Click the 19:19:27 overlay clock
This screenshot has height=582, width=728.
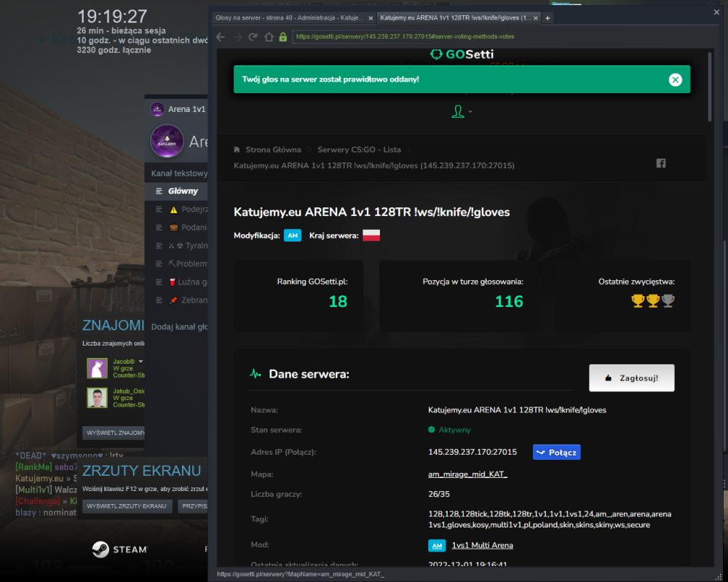click(112, 17)
